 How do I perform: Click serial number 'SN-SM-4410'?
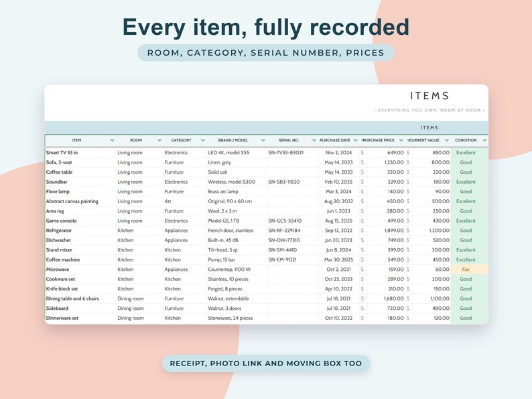tap(282, 250)
